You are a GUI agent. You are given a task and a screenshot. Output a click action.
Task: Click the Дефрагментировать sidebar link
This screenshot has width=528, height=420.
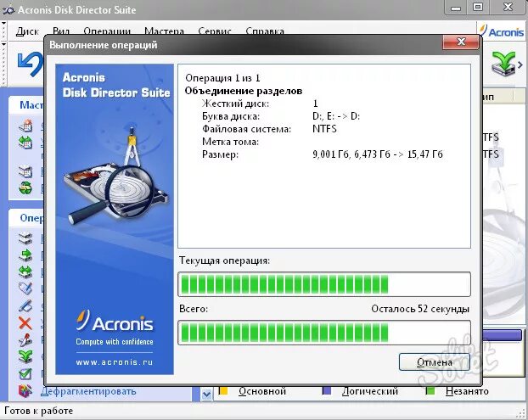[x=88, y=391]
